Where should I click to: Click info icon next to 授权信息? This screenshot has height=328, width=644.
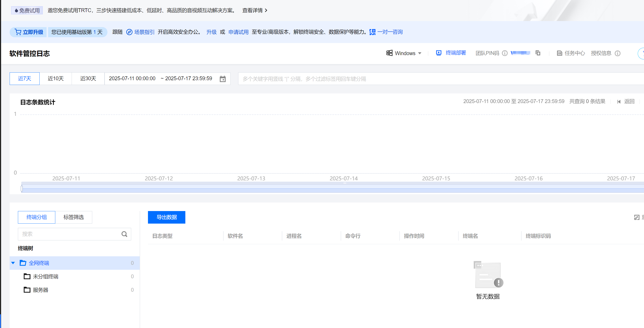coord(618,53)
